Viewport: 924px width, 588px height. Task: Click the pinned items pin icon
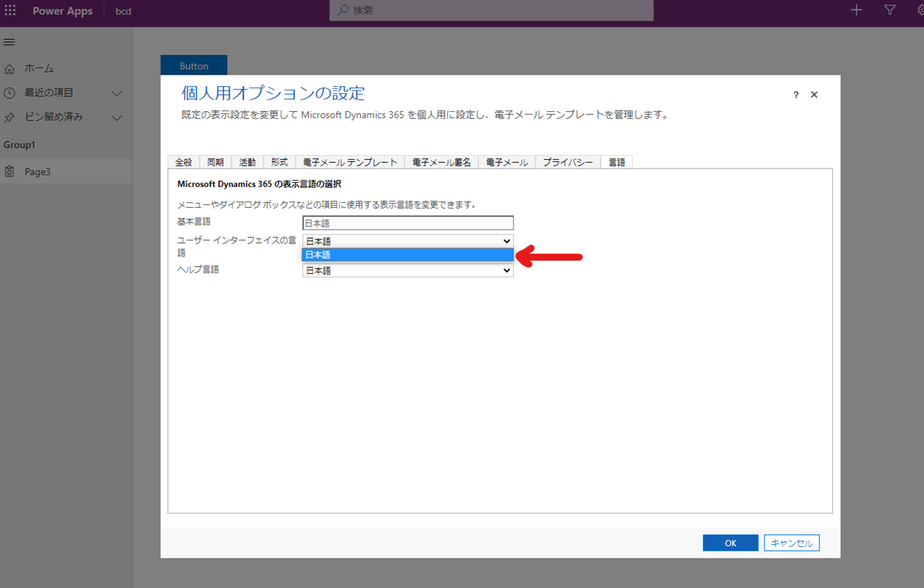click(9, 118)
